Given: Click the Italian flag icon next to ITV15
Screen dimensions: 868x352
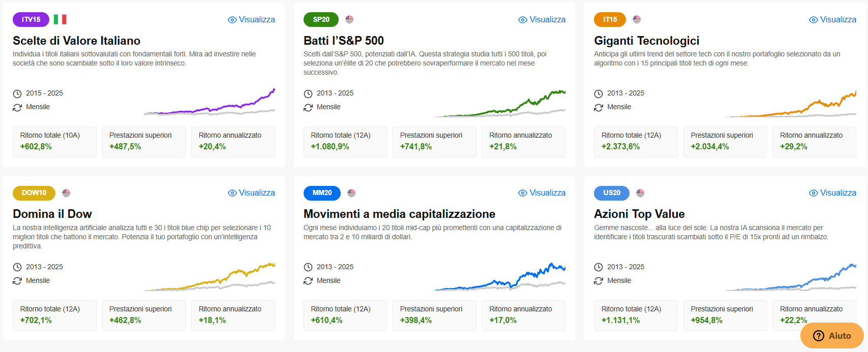Looking at the screenshot, I should click(60, 19).
